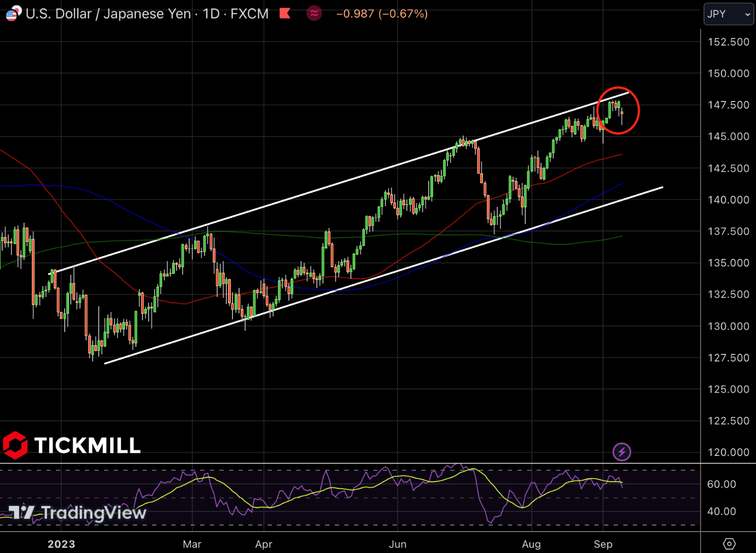Click the 150.000 price axis label

[729, 74]
